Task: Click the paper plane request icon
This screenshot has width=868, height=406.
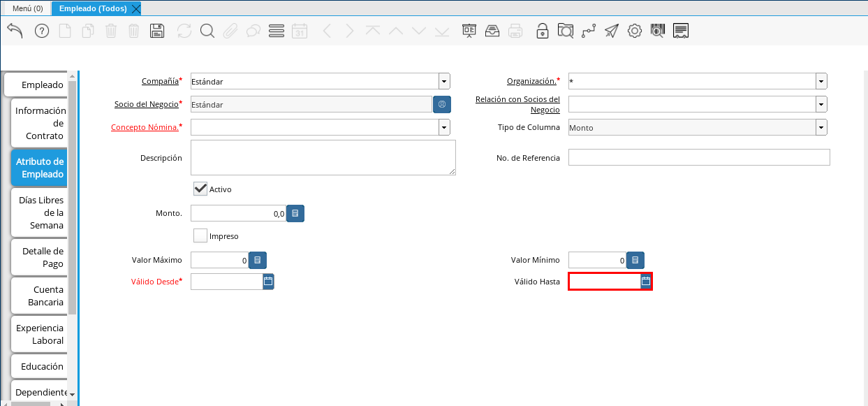Action: [x=612, y=31]
